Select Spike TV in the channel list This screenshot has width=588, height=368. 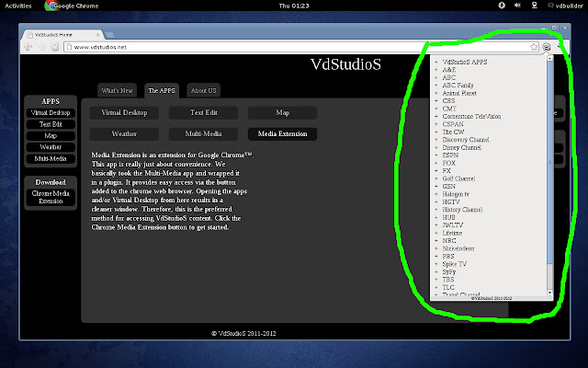tap(455, 264)
